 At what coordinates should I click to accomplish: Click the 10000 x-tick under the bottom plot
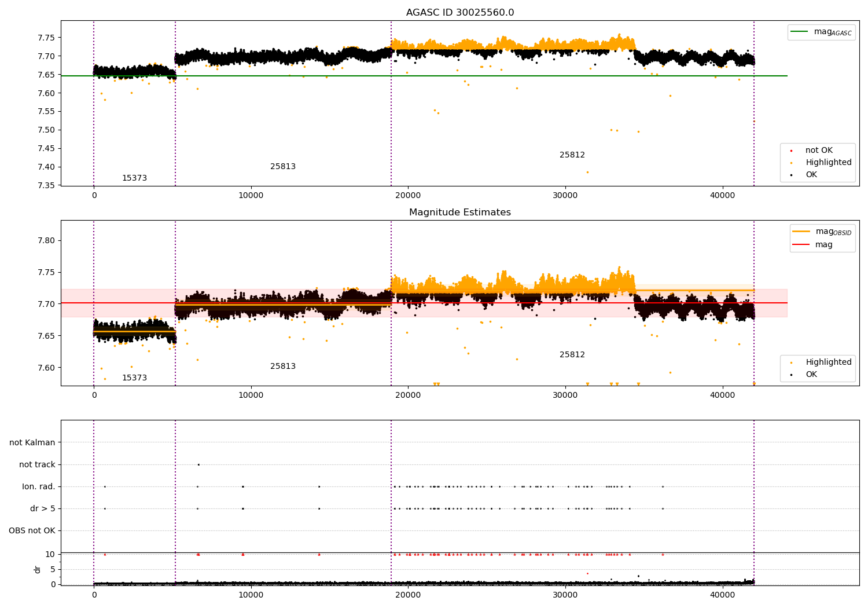point(251,595)
